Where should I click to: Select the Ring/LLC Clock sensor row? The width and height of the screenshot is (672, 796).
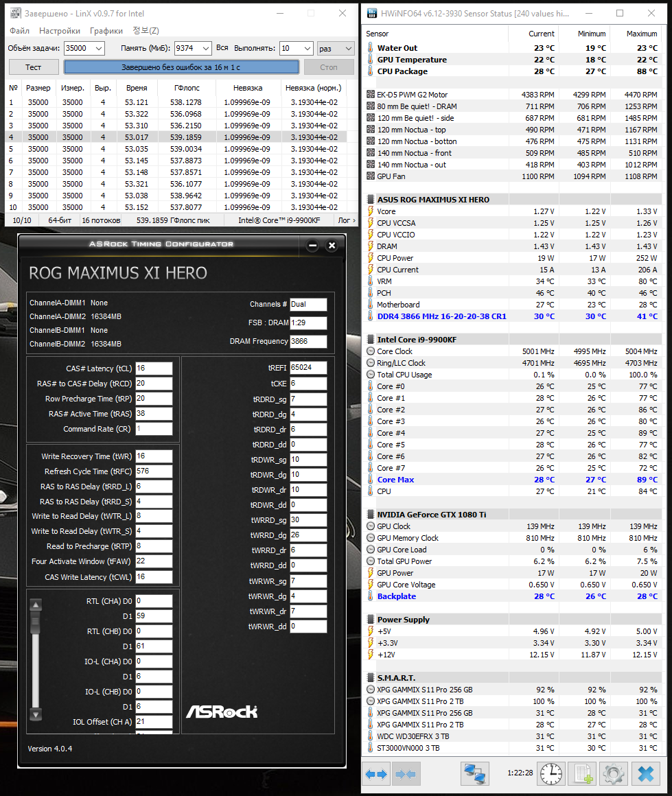pos(513,363)
